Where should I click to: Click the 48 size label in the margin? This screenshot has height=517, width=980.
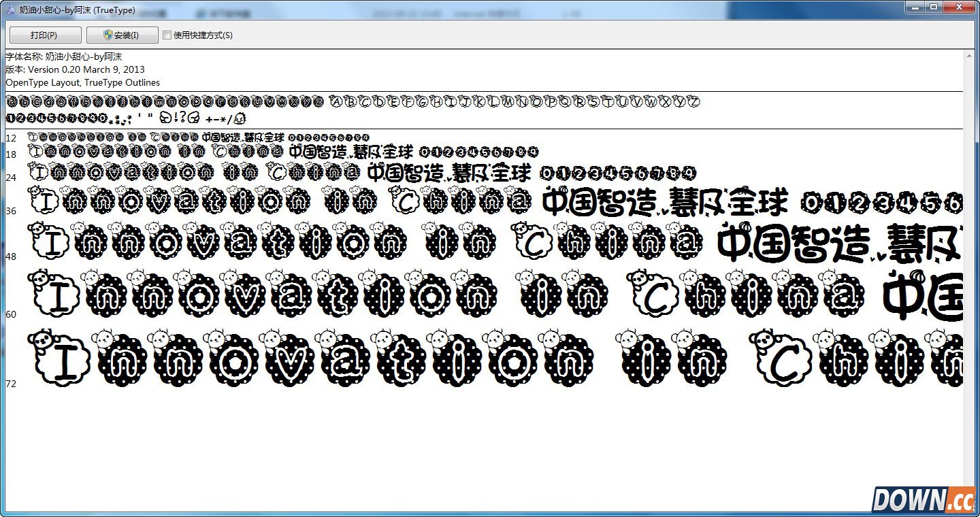tap(11, 256)
